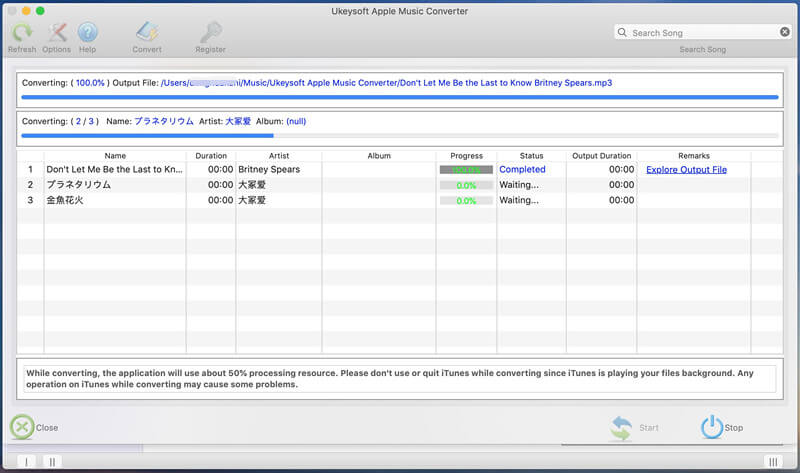Click the Name column header
The height and width of the screenshot is (473, 800).
pyautogui.click(x=115, y=156)
